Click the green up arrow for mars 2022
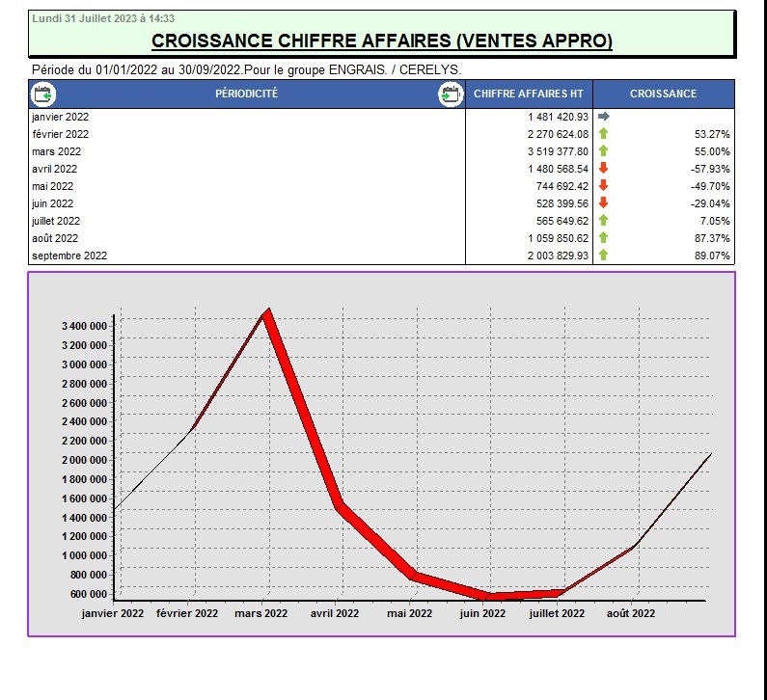Viewport: 767px width, 700px height. (604, 151)
